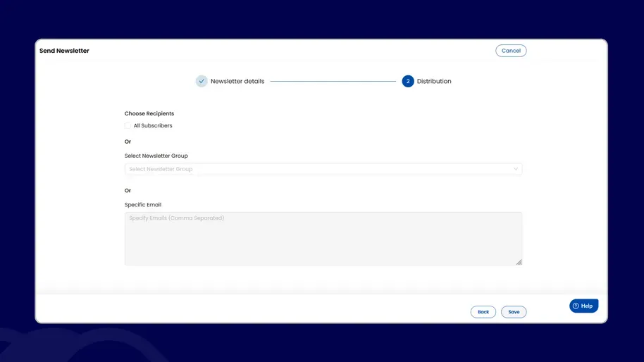Click the step 2 circle icon
Image resolution: width=644 pixels, height=362 pixels.
pos(408,81)
